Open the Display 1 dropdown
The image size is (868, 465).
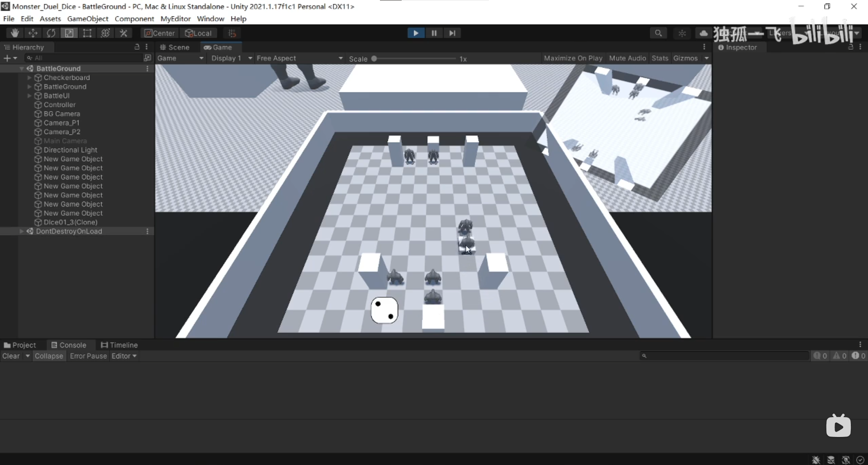pyautogui.click(x=231, y=58)
